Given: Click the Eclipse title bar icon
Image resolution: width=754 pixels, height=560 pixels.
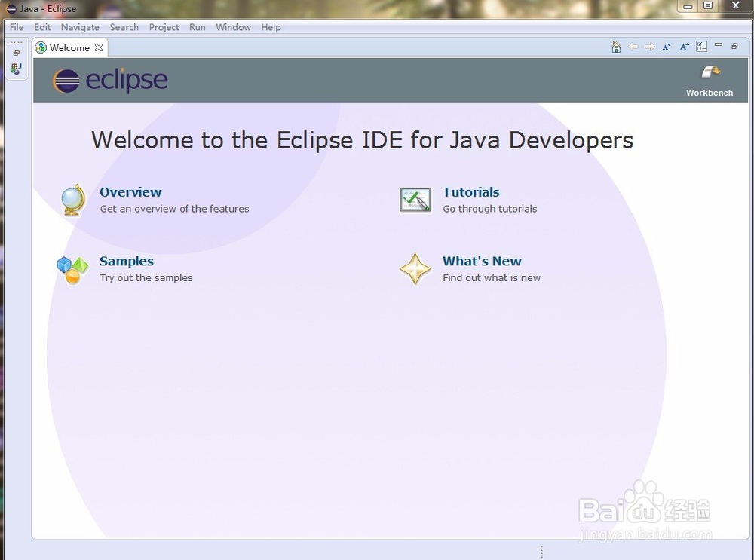Looking at the screenshot, I should pyautogui.click(x=11, y=8).
